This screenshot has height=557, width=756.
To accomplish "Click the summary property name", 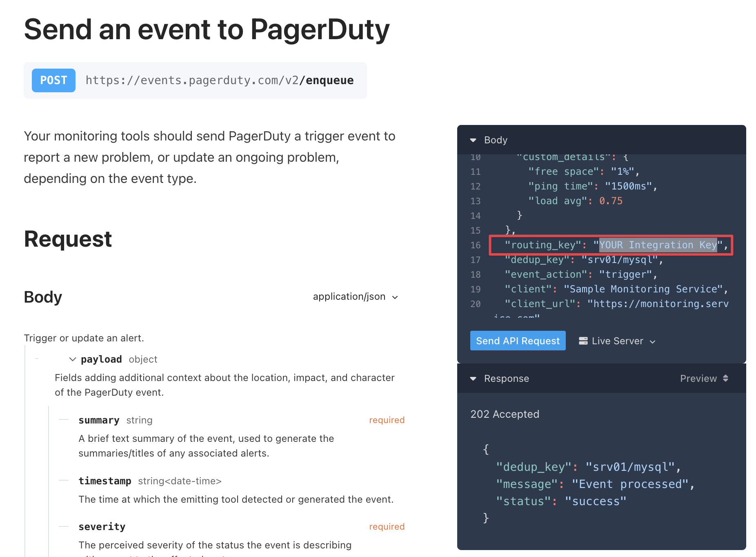I will 99,420.
